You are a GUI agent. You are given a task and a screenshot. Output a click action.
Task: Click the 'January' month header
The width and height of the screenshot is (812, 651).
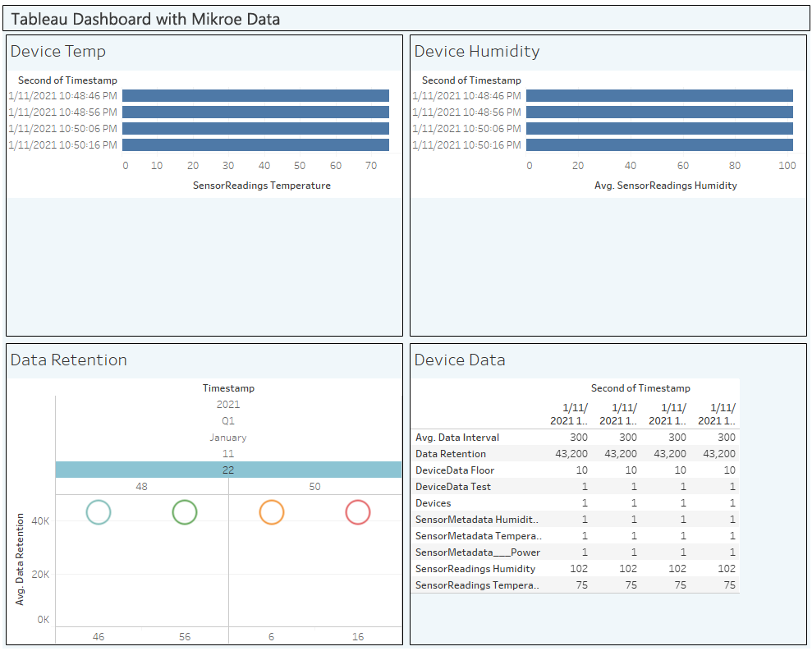point(228,438)
